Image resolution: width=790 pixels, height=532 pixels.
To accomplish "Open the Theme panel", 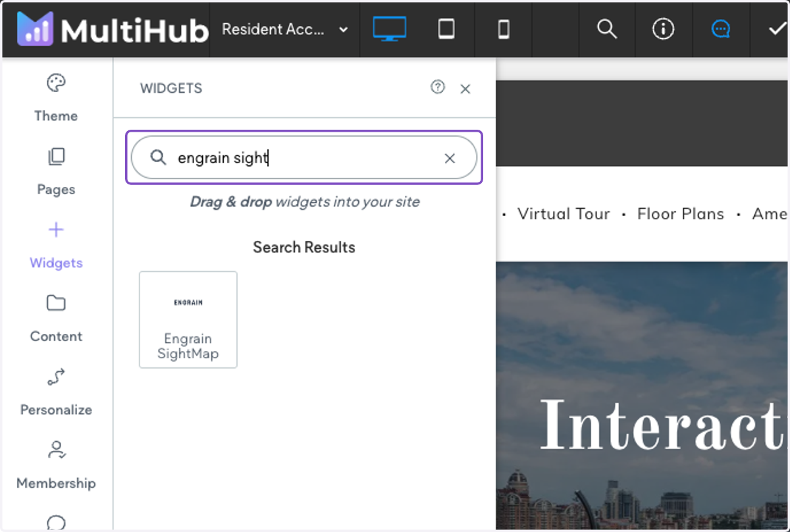I will (56, 99).
